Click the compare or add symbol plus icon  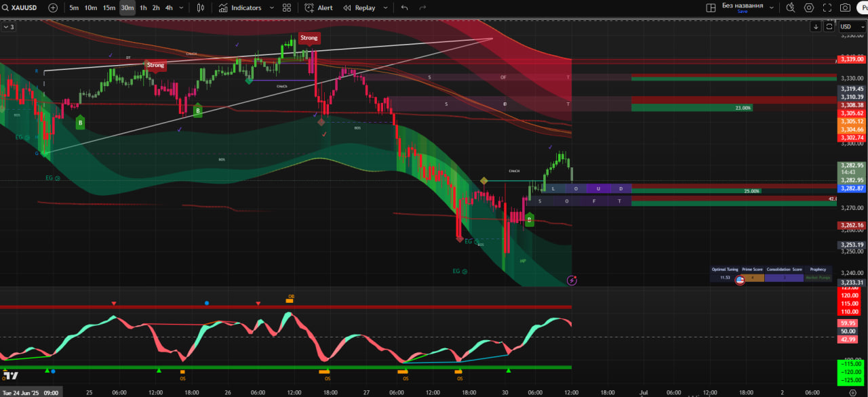[53, 7]
